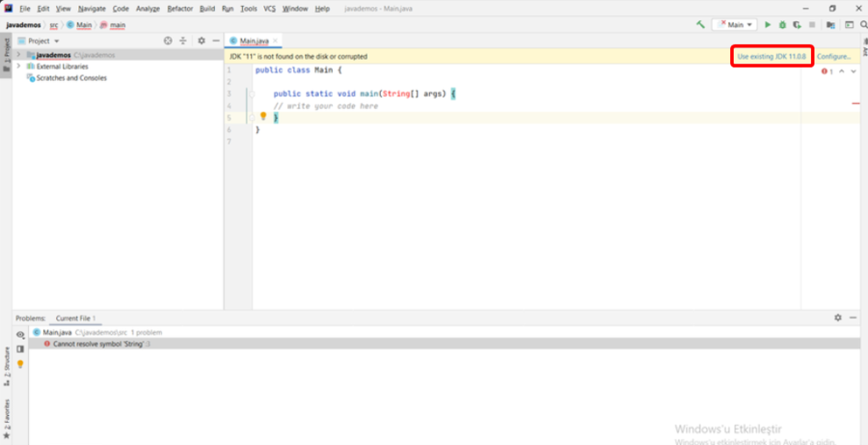Image resolution: width=868 pixels, height=445 pixels.
Task: Open the Window menu
Action: (x=296, y=9)
